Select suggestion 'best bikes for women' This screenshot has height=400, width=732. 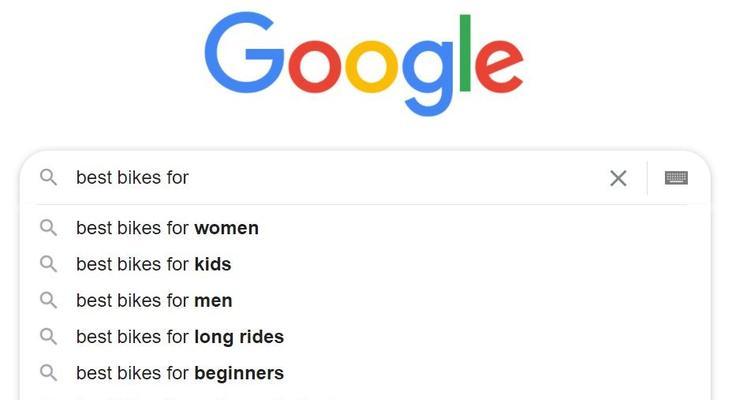[365, 228]
